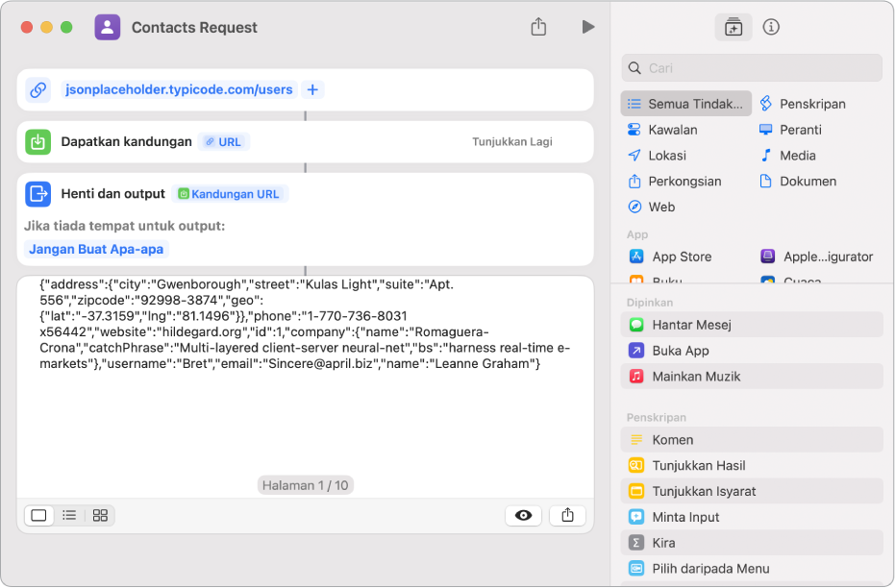Click the Contacts Request shortcut icon
Image resolution: width=895 pixels, height=588 pixels.
[108, 27]
